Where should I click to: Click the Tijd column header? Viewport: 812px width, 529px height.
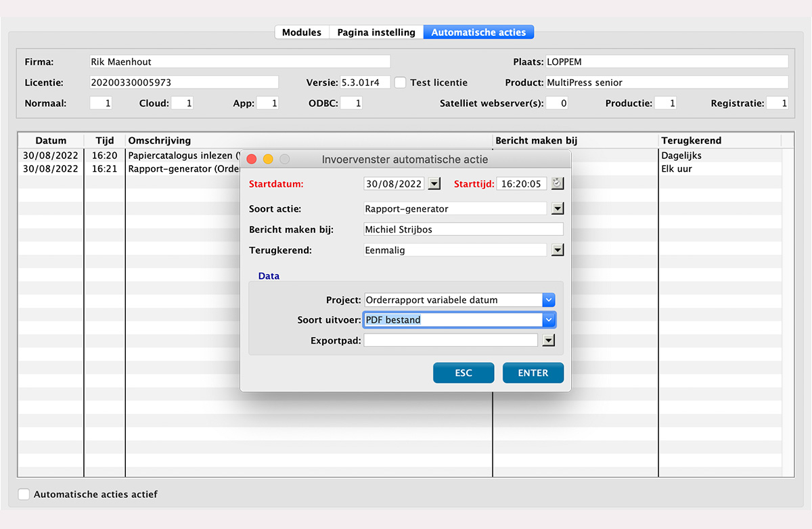tap(105, 141)
